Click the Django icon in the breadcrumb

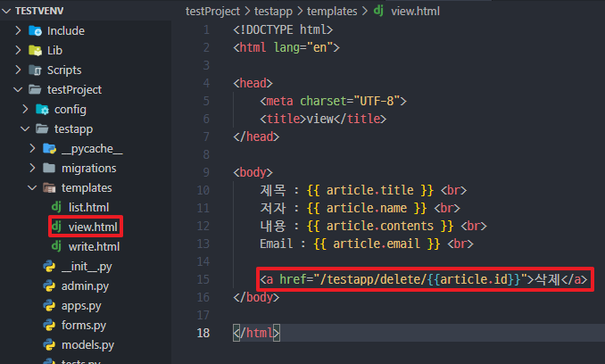[x=378, y=11]
